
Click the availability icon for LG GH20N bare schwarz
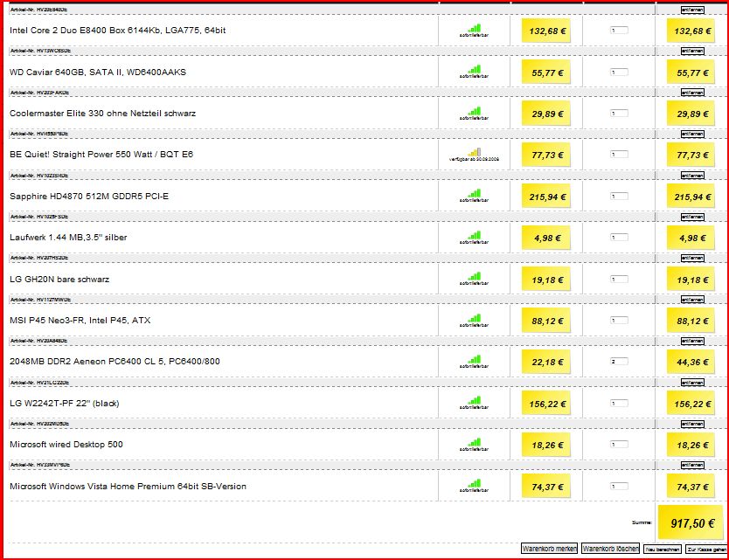pos(475,277)
